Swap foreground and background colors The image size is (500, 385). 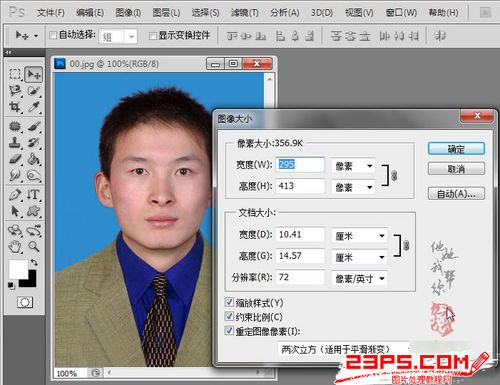[34, 262]
